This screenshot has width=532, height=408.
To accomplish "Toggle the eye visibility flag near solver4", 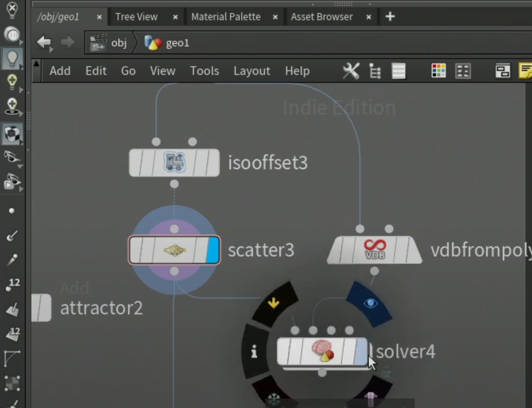I will [x=370, y=303].
